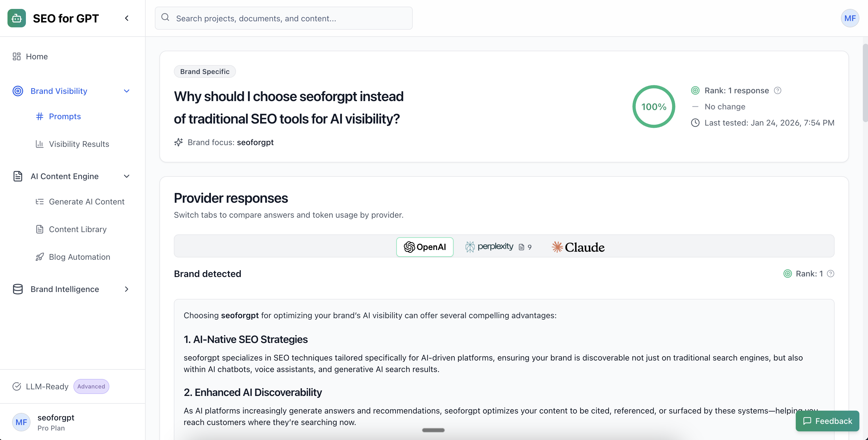The width and height of the screenshot is (868, 440).
Task: Collapse the sidebar with the left chevron
Action: pos(127,18)
